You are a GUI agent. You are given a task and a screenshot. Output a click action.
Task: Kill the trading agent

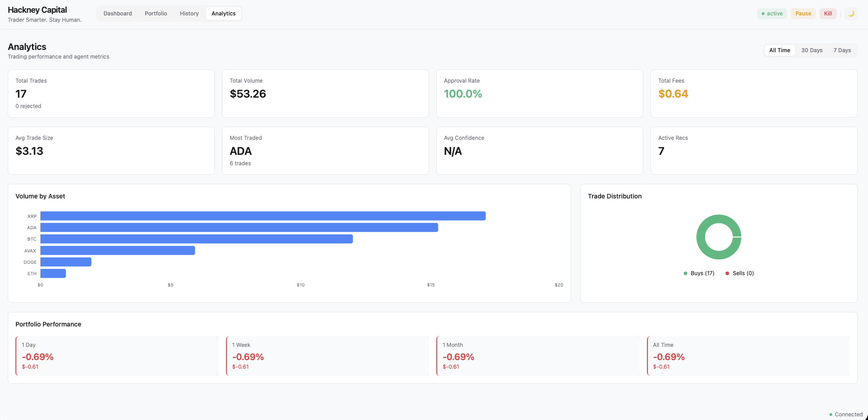(827, 13)
